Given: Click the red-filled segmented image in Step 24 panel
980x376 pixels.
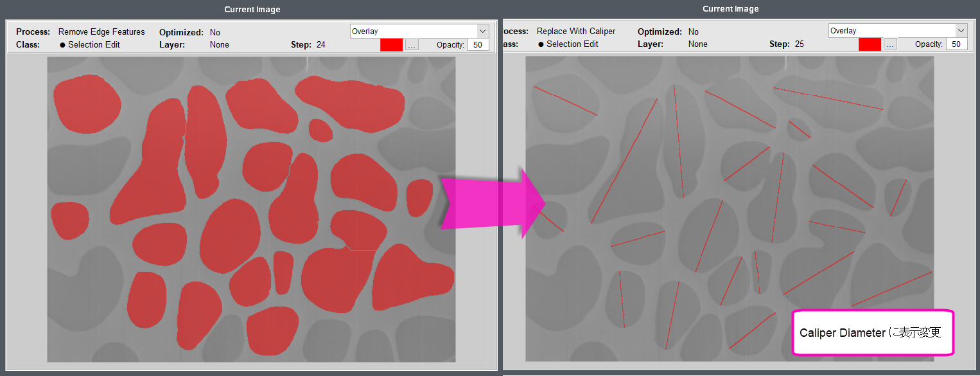Looking at the screenshot, I should (x=250, y=209).
